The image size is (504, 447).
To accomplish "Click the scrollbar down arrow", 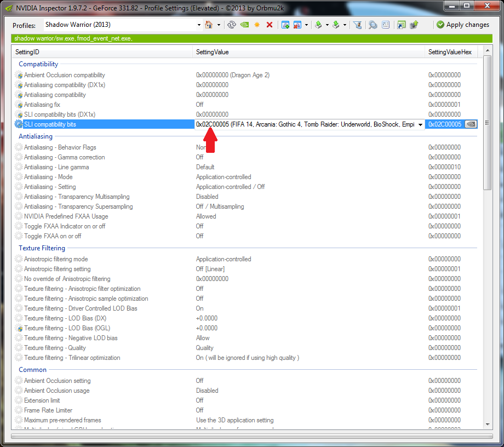I will 487,425.
